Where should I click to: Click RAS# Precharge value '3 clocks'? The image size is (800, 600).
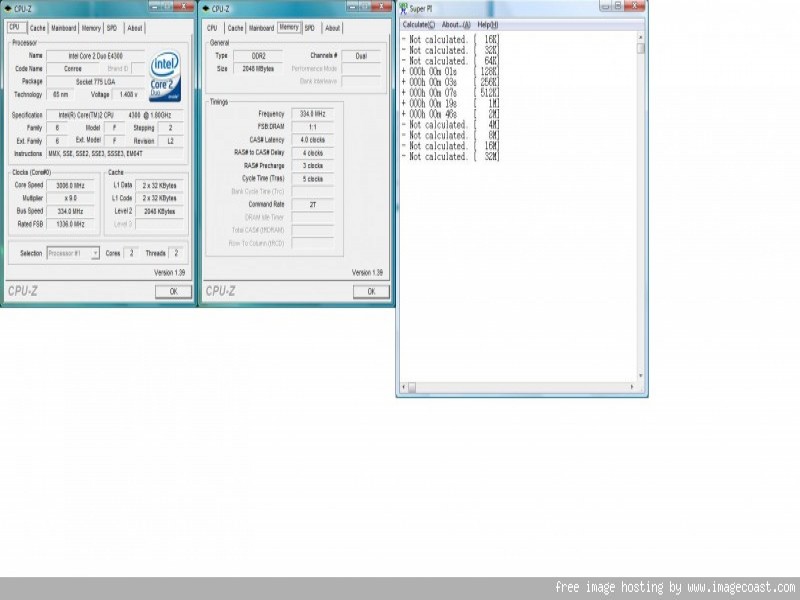(x=313, y=166)
